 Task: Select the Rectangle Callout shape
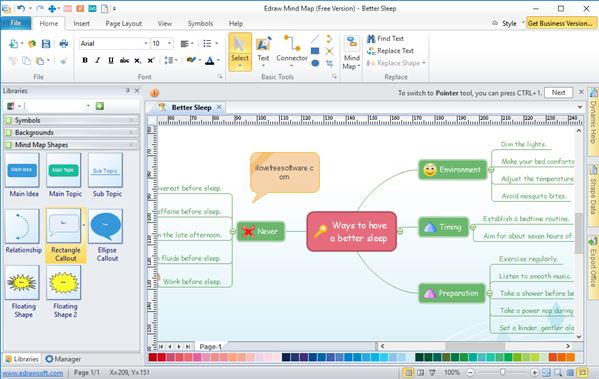tap(65, 236)
